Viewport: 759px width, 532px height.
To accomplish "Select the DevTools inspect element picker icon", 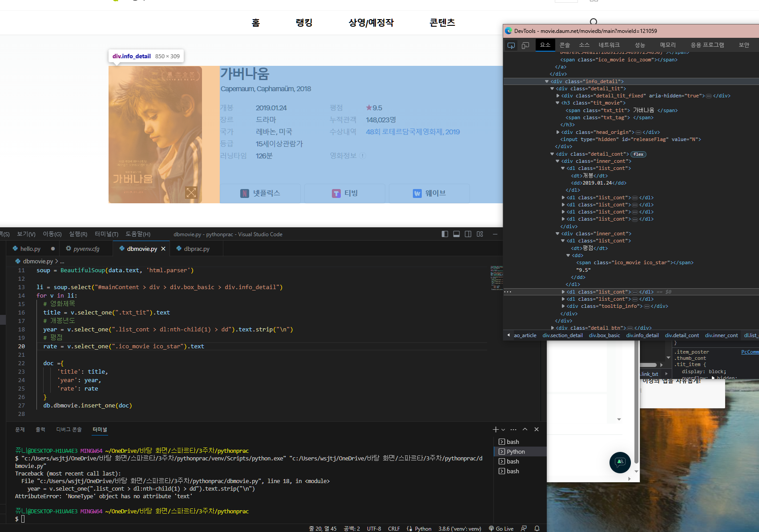I will (511, 45).
